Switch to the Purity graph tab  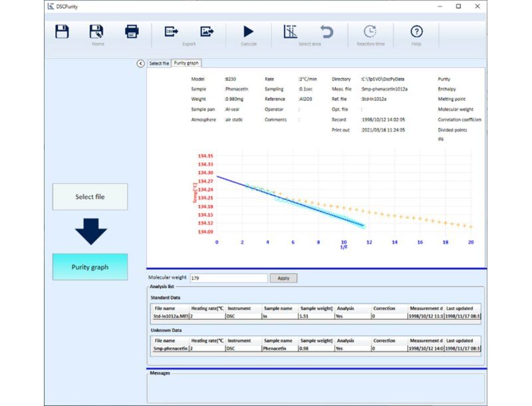187,63
